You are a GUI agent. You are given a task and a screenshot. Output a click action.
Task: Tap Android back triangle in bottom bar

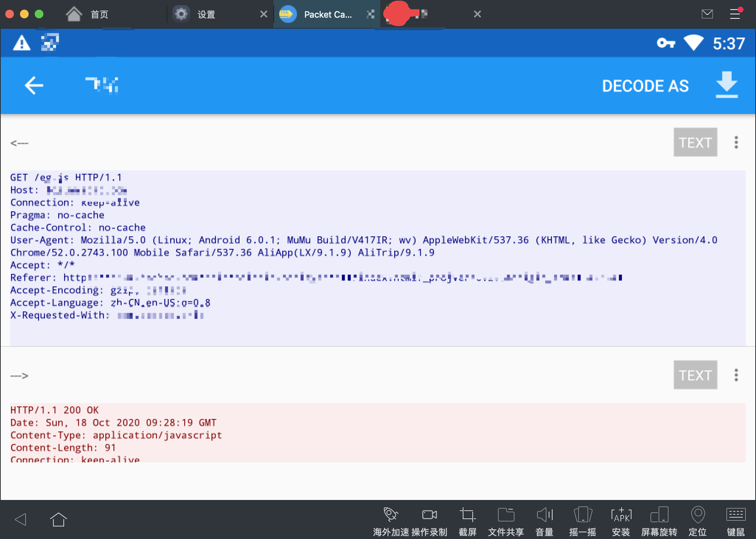20,519
